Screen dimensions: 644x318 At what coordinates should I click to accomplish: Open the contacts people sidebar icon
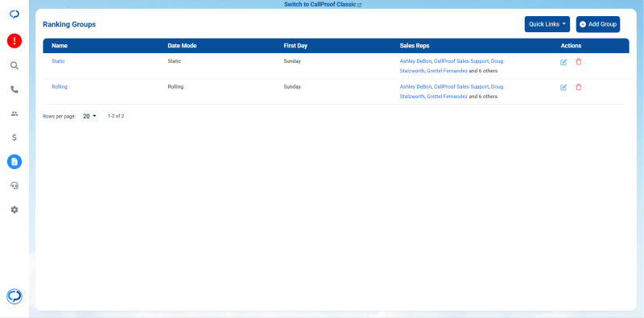[14, 114]
